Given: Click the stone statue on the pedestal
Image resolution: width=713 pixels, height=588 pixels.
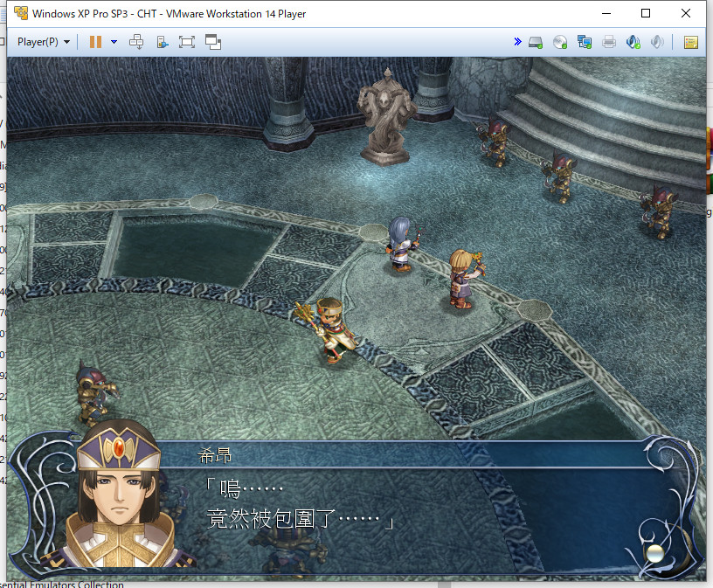Looking at the screenshot, I should coord(385,117).
